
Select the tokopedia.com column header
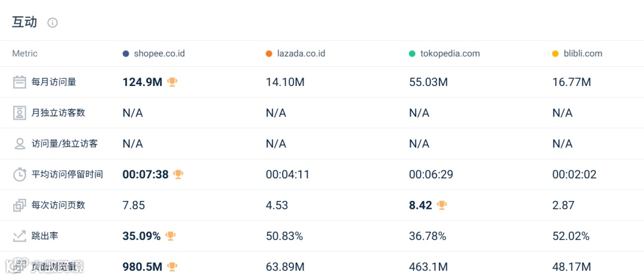coord(450,54)
